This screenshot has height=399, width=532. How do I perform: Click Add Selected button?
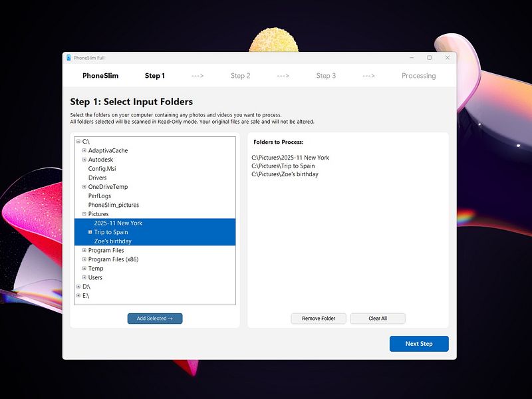[x=155, y=319]
